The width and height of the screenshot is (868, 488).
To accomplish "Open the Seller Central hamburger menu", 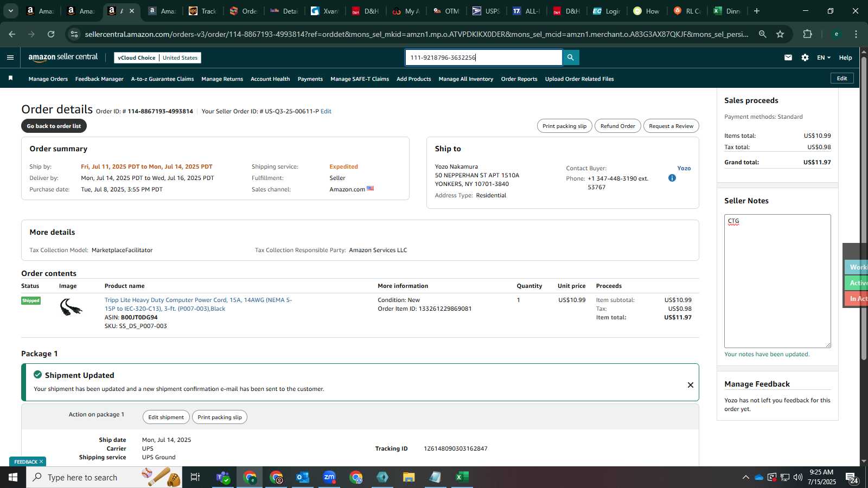I will coord(10,57).
